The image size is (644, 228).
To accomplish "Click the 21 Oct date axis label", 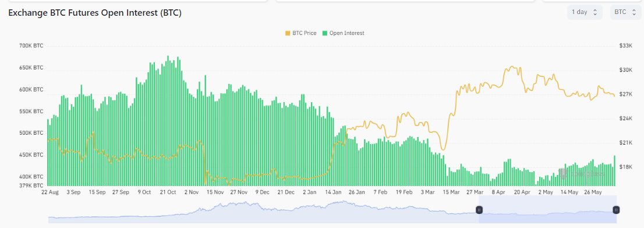I will (x=168, y=192).
